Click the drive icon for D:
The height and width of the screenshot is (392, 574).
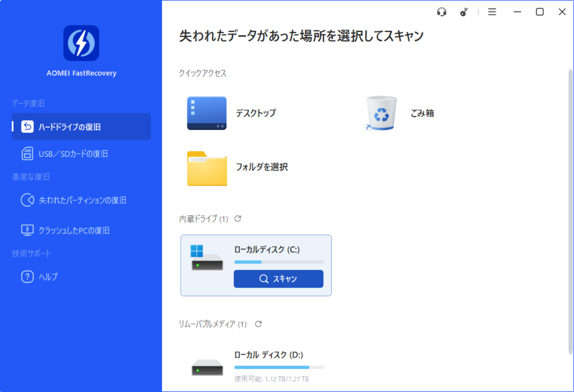[x=207, y=367]
